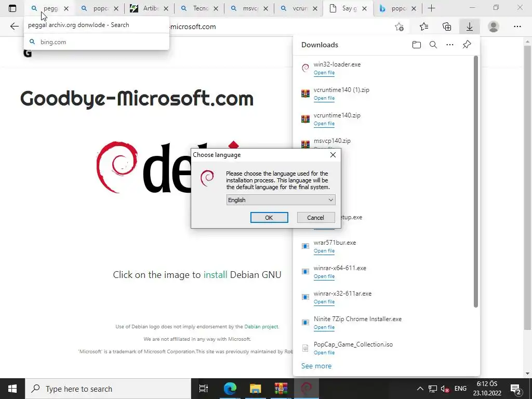The image size is (532, 399).
Task: Open the tab actions menu icon
Action: 12,8
